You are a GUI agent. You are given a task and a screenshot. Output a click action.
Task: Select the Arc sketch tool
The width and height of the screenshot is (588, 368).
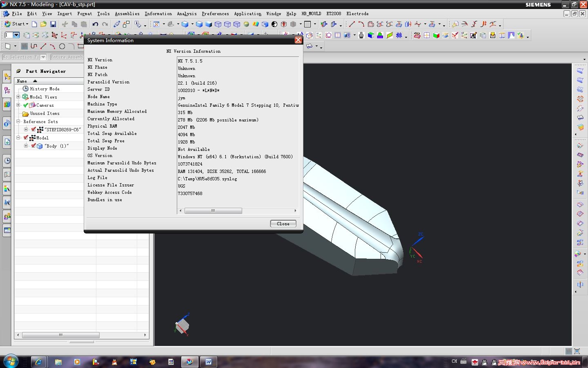(52, 46)
